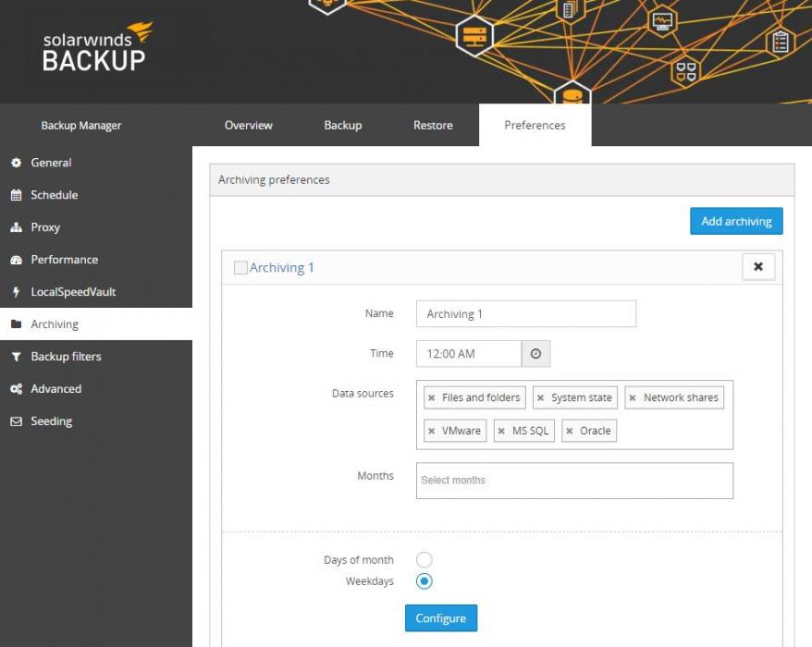Open the Advanced preferences section

96,389
